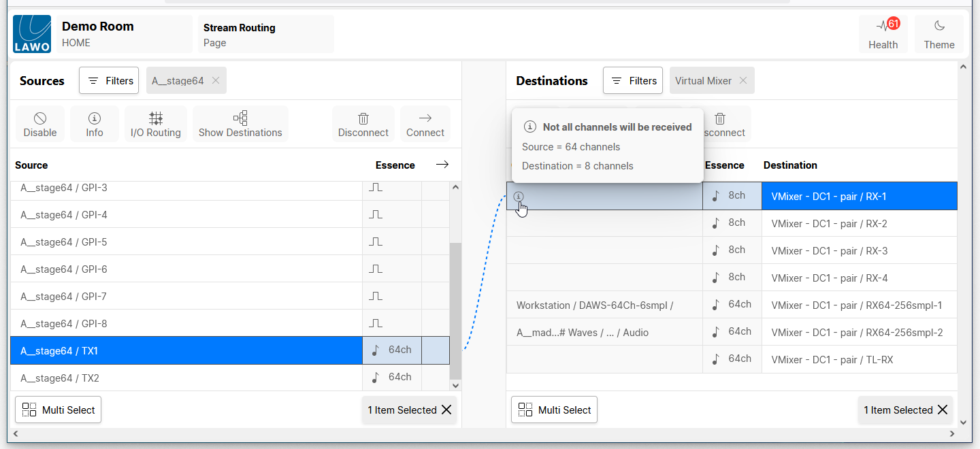This screenshot has height=449, width=980.
Task: Click Show Destinations icon
Action: [240, 124]
